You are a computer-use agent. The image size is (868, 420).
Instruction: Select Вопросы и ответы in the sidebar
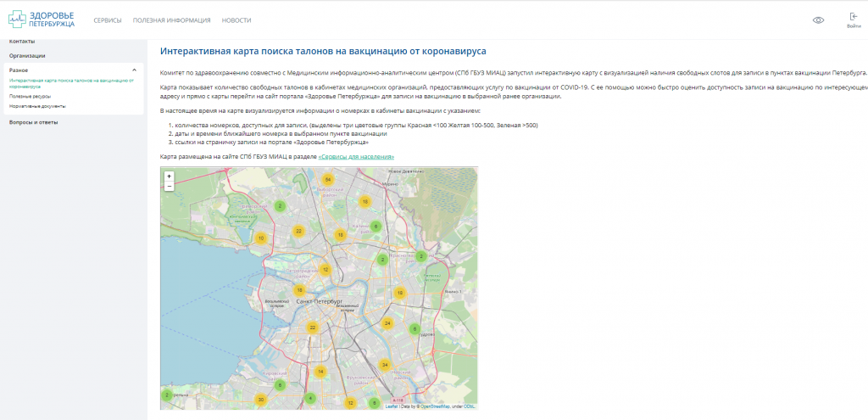pos(33,122)
